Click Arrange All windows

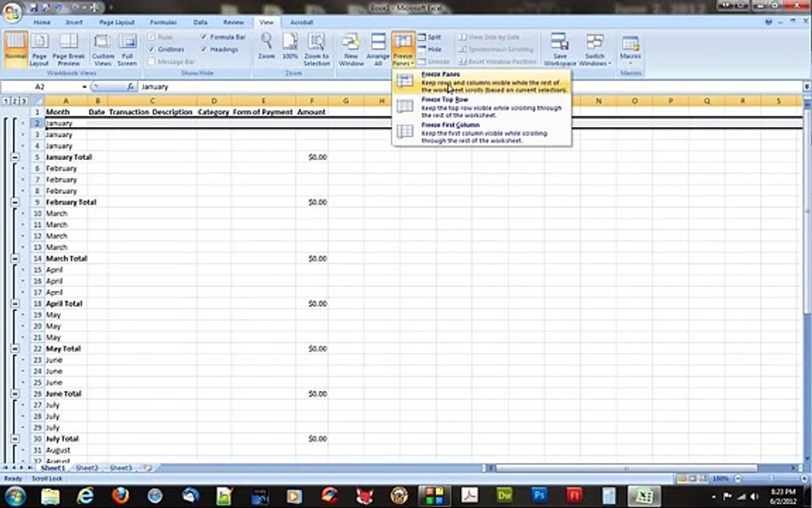[378, 49]
